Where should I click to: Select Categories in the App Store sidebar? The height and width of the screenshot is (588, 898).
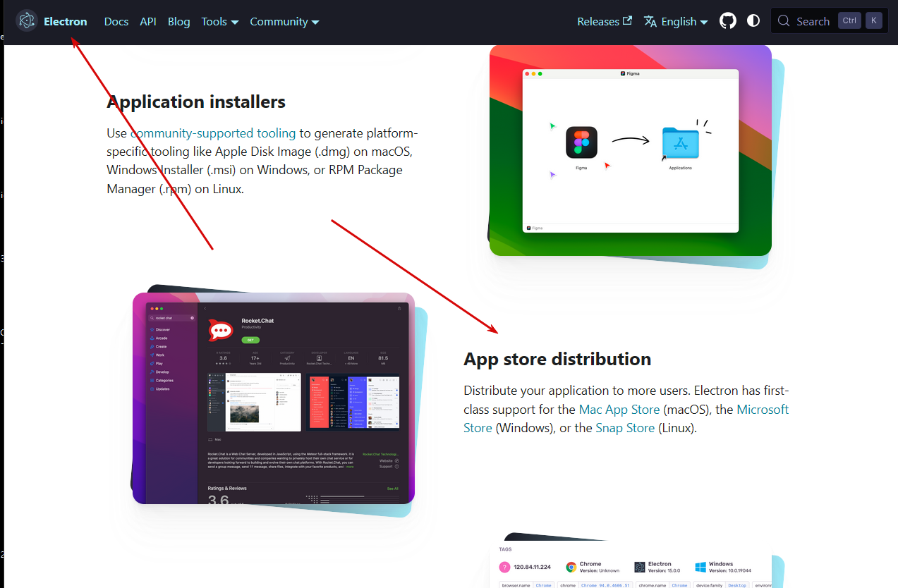161,380
